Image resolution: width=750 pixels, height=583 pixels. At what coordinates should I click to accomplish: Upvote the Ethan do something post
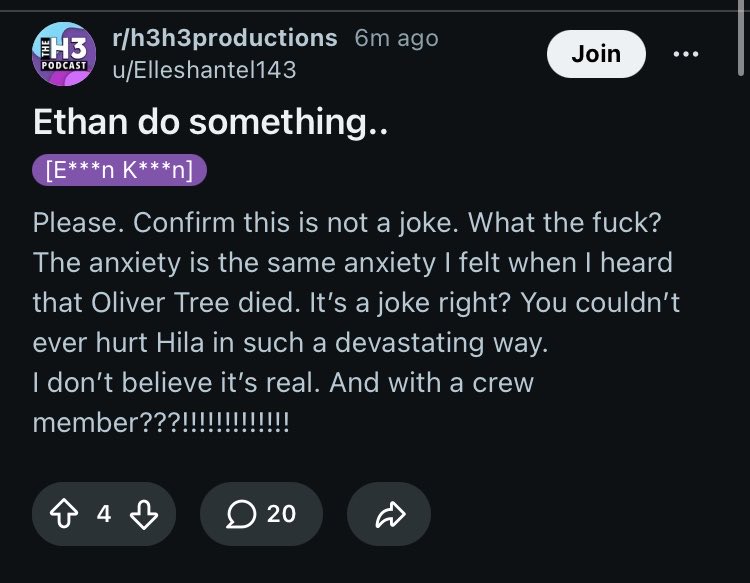pyautogui.click(x=64, y=514)
